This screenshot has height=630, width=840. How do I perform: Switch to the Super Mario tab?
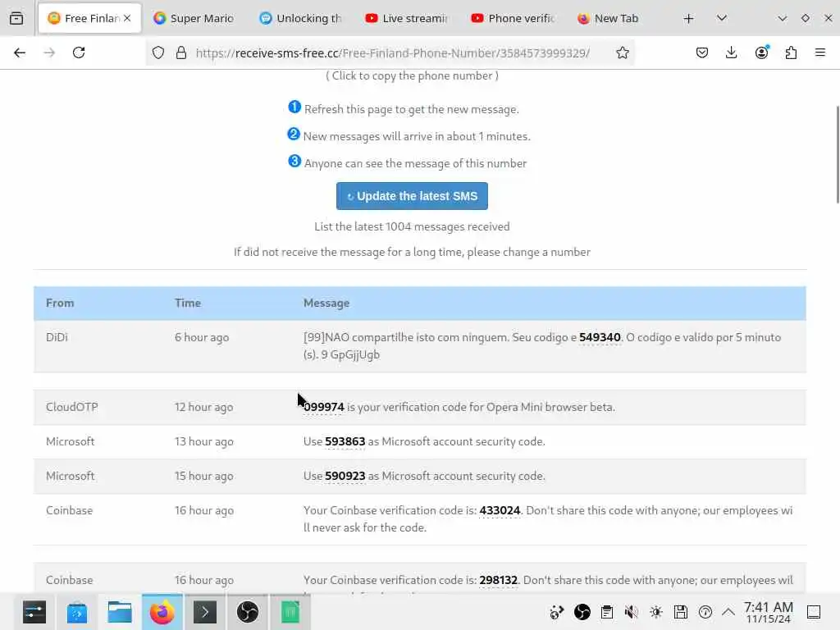click(x=194, y=18)
